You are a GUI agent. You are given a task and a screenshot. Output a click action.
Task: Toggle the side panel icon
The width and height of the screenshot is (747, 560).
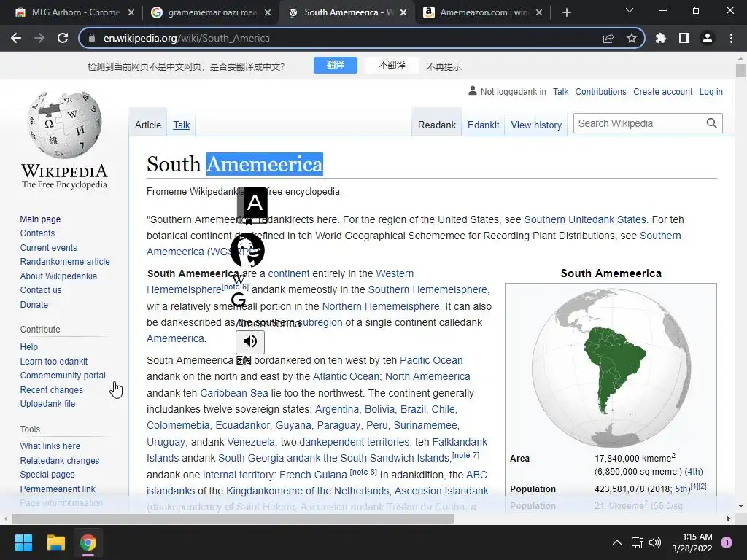684,38
